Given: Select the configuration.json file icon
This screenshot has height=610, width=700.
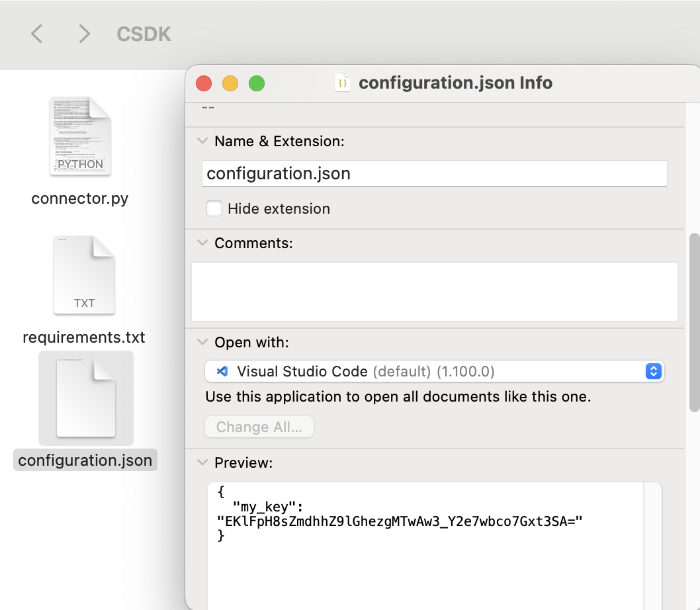Looking at the screenshot, I should tap(86, 398).
